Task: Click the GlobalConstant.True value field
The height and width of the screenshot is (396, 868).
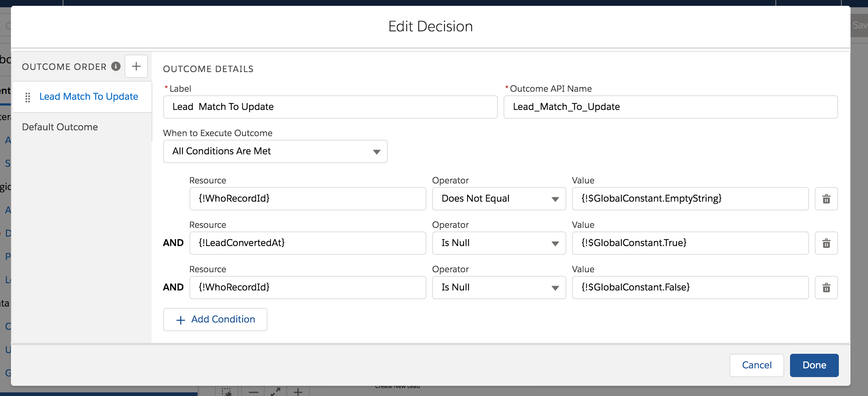Action: click(x=690, y=243)
